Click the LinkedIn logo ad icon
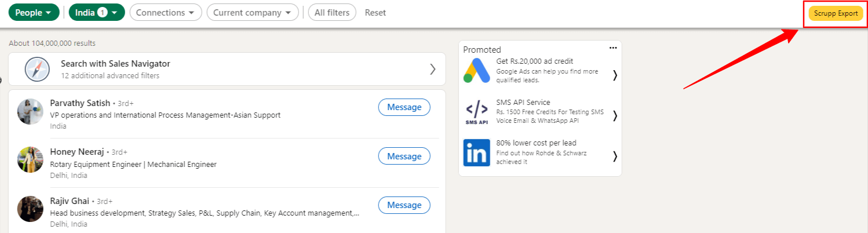 pyautogui.click(x=477, y=153)
